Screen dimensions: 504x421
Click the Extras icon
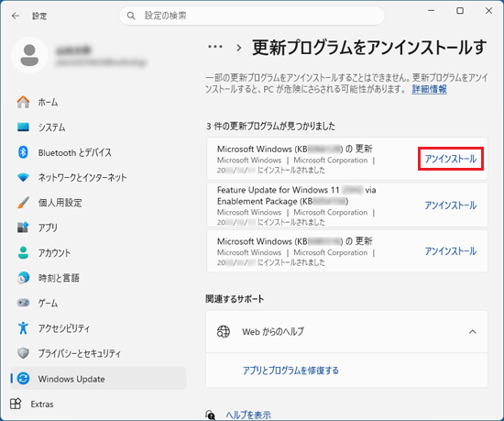[x=16, y=404]
